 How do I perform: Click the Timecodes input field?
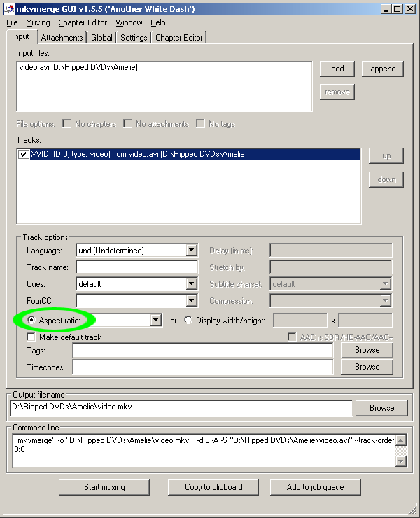click(203, 367)
